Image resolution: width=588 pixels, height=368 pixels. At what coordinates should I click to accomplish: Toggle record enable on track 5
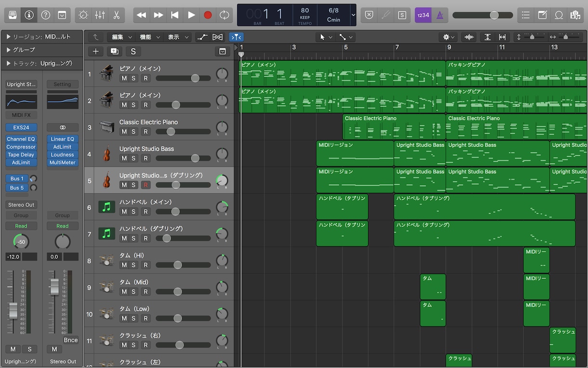pyautogui.click(x=146, y=185)
